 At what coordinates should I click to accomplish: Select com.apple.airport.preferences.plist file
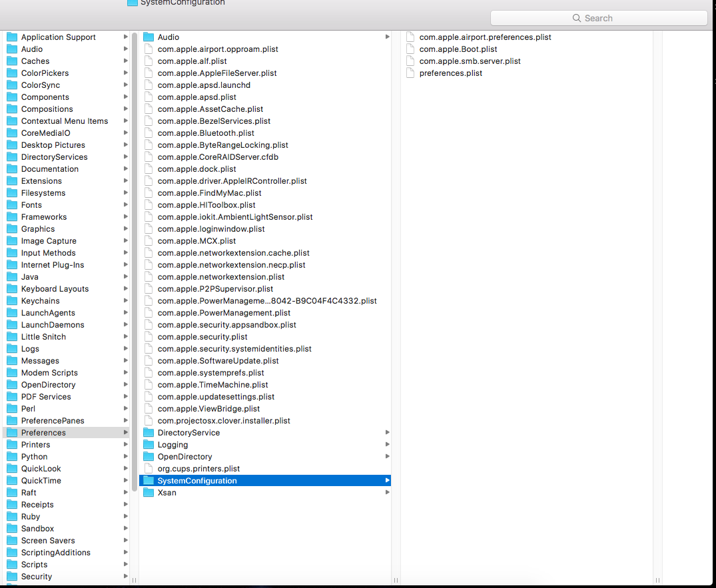coord(485,37)
